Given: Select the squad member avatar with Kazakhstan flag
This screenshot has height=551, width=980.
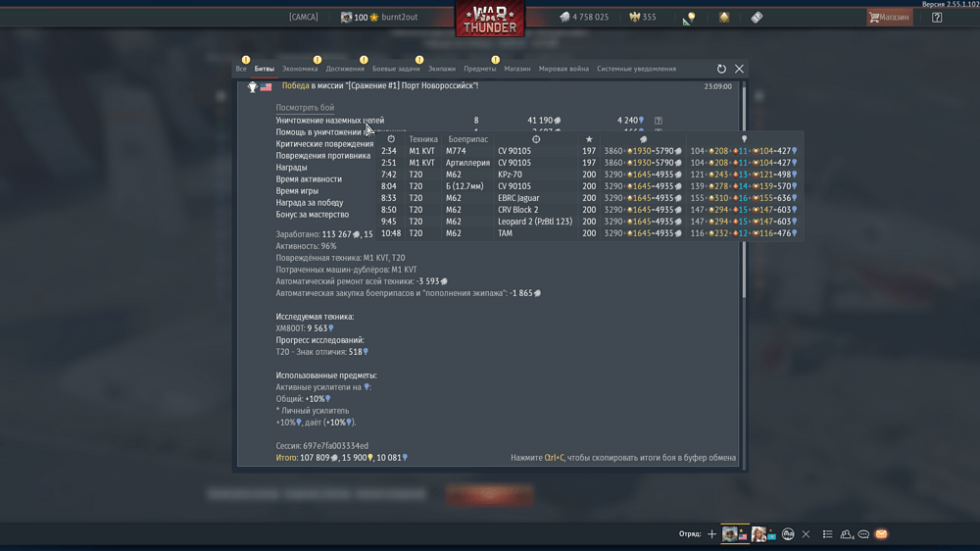Looking at the screenshot, I should click(763, 534).
